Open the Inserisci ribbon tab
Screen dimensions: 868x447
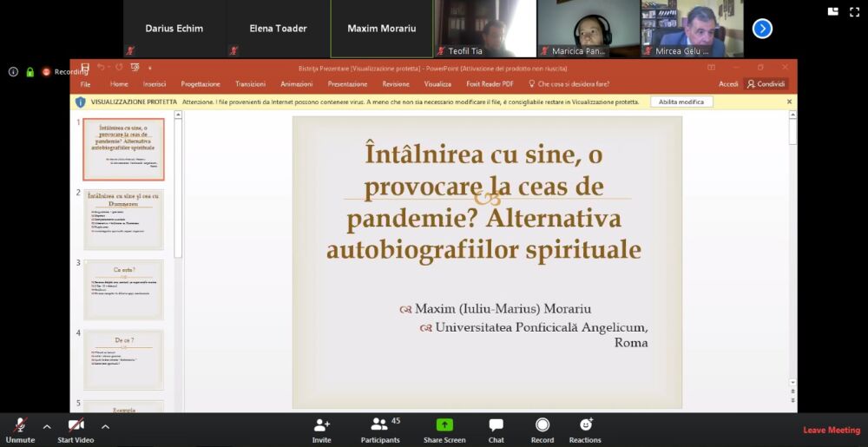click(155, 84)
